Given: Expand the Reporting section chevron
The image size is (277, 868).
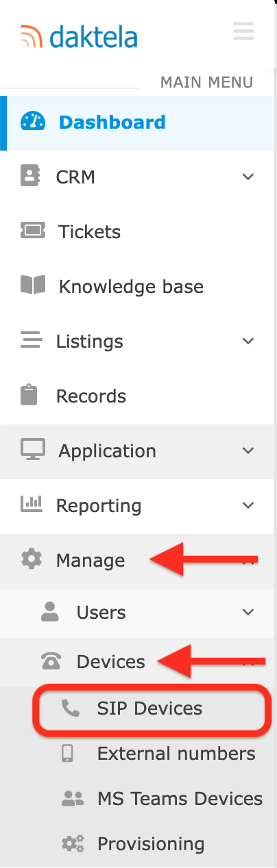Looking at the screenshot, I should [248, 505].
